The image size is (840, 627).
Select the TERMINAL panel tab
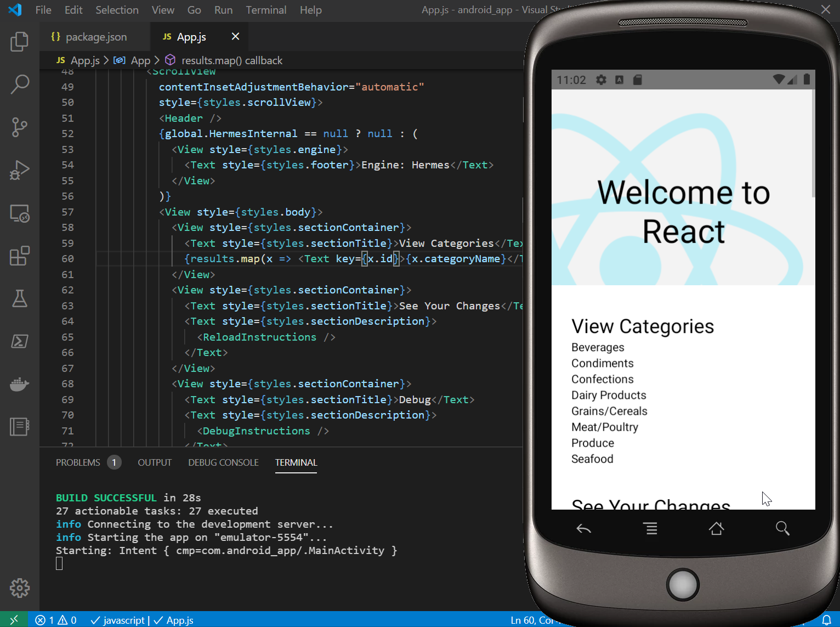click(x=296, y=462)
